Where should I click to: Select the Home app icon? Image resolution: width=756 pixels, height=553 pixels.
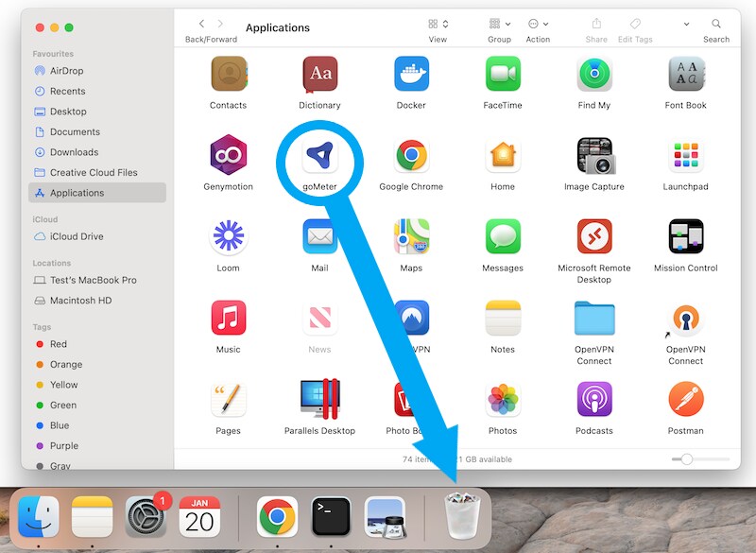click(x=503, y=155)
